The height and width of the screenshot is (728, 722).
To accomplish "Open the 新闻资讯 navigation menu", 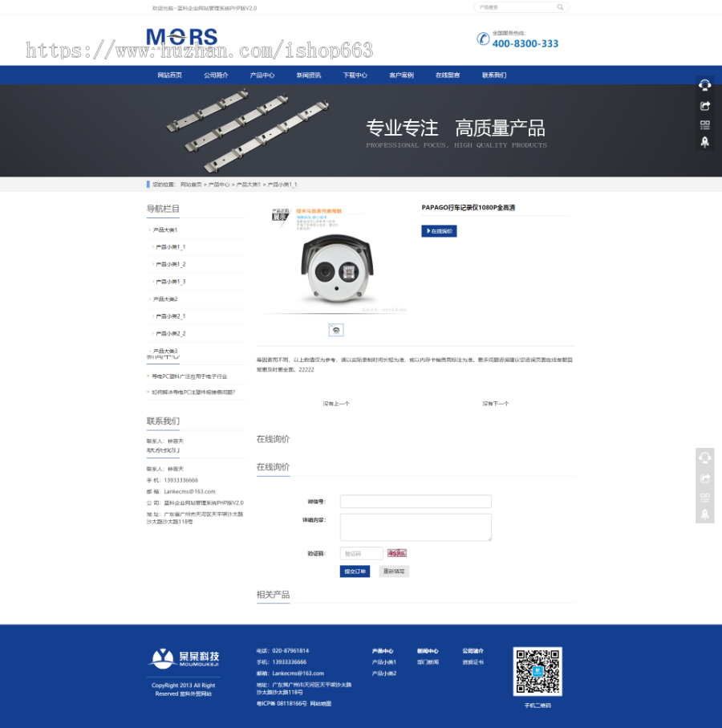I will pyautogui.click(x=308, y=75).
